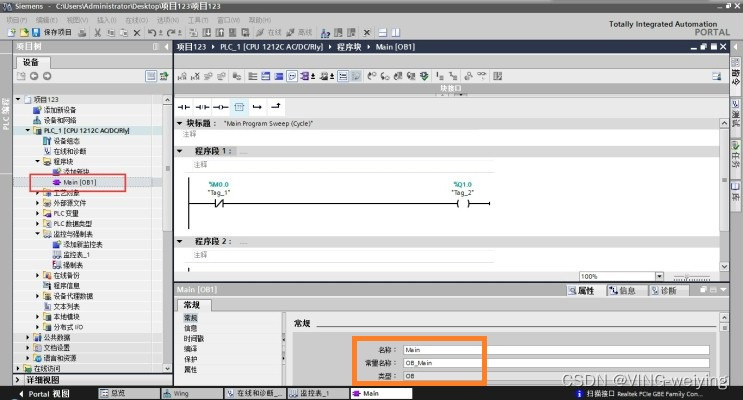Switch to Portal 视图
The height and width of the screenshot is (400, 743).
pyautogui.click(x=44, y=394)
